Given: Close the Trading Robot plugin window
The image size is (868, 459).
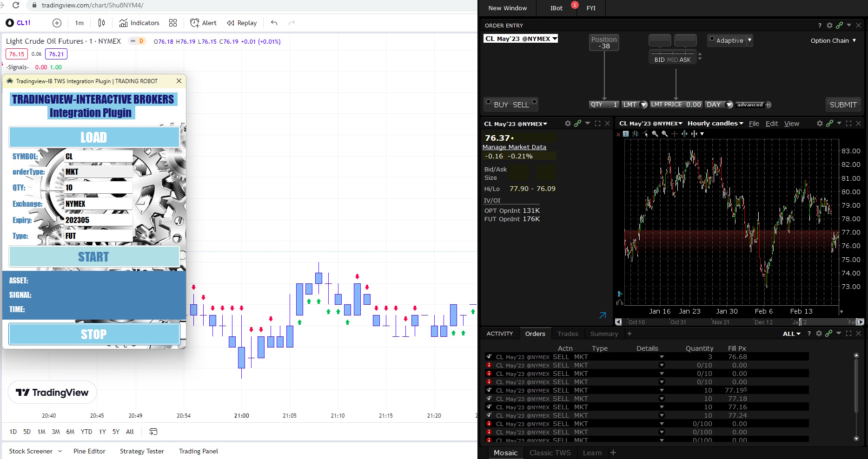Looking at the screenshot, I should click(x=179, y=81).
